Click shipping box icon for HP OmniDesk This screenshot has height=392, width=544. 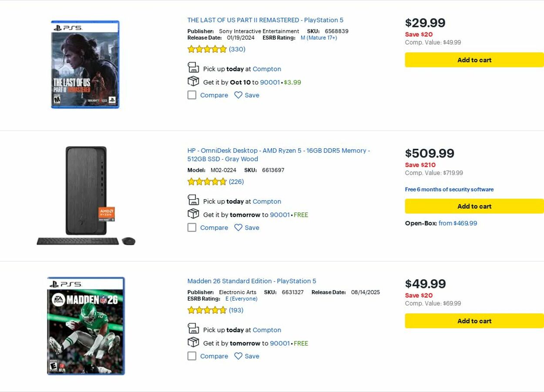(193, 214)
